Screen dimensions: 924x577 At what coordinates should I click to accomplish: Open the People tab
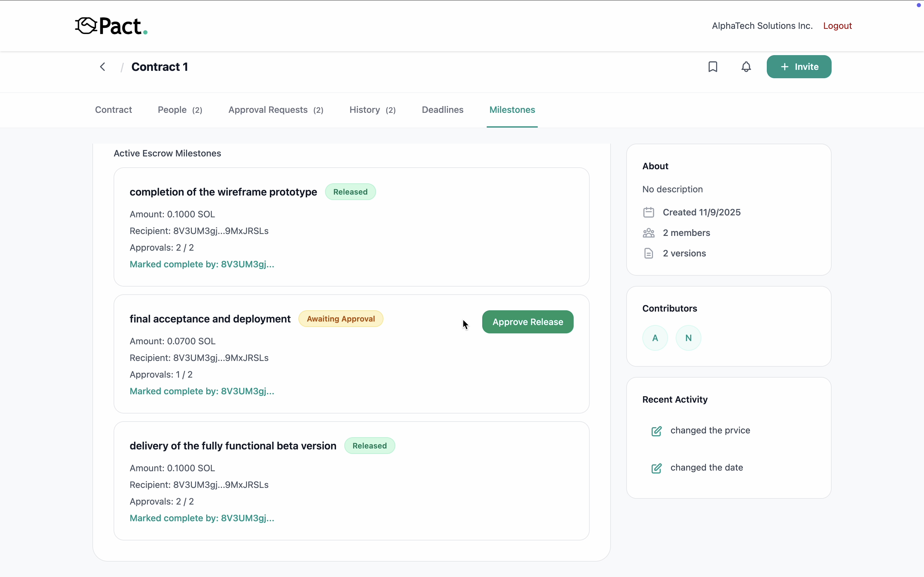(180, 110)
